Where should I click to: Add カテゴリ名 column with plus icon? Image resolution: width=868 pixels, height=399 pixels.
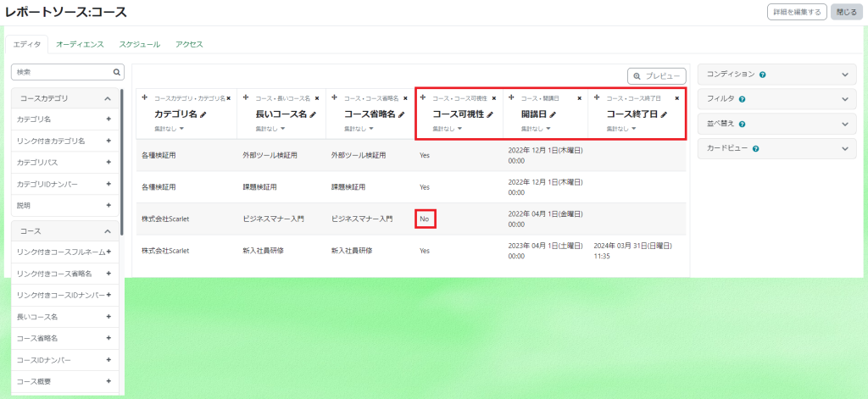tap(108, 119)
